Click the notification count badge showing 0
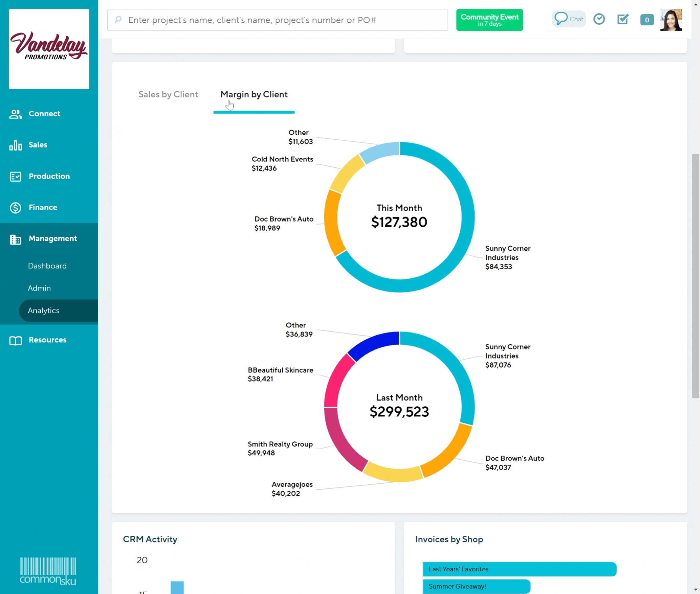The height and width of the screenshot is (594, 700). 647,20
